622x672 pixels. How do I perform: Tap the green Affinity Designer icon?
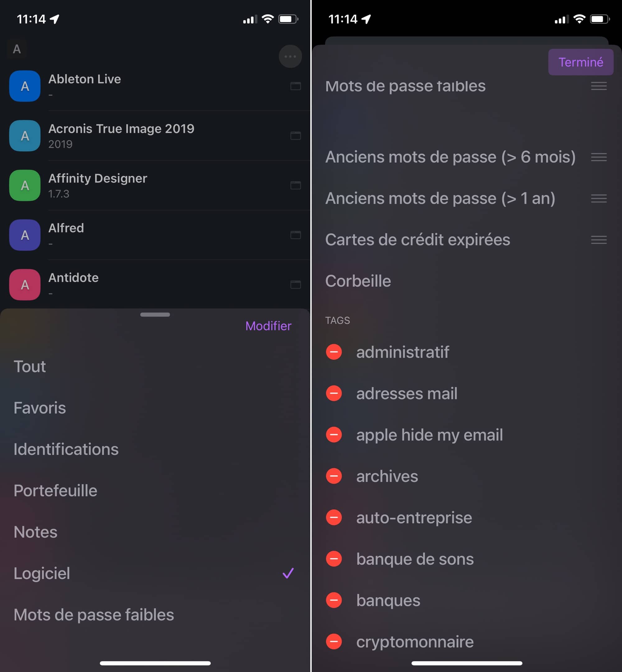(x=25, y=185)
